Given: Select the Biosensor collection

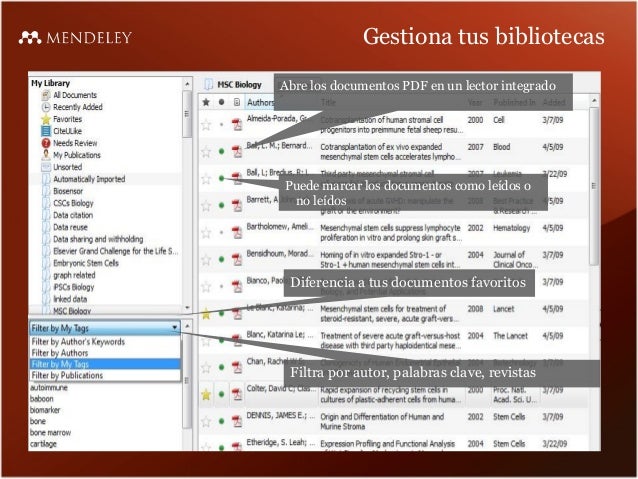Looking at the screenshot, I should point(68,191).
